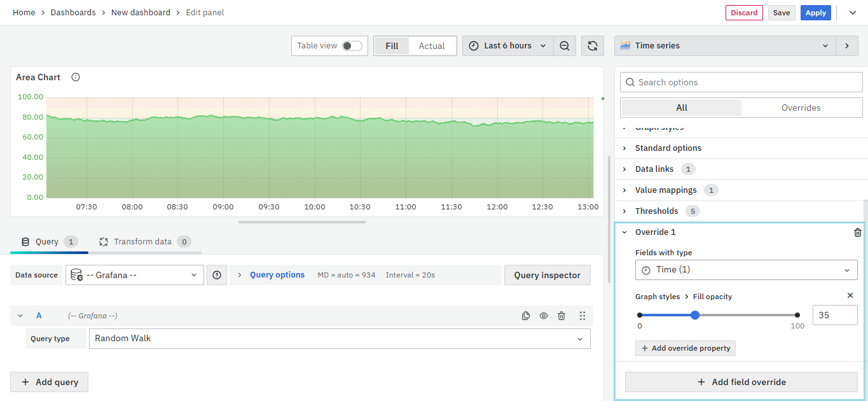Open the Last 6 hours time picker
This screenshot has width=868, height=401.
[x=507, y=46]
